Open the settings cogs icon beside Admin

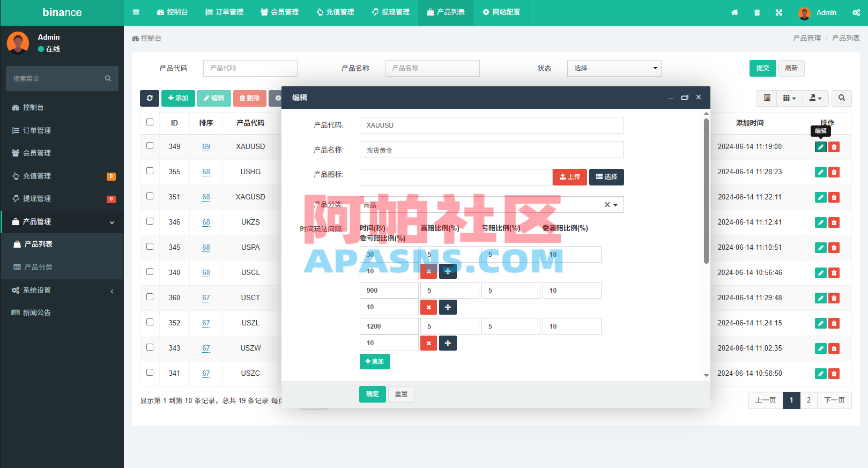pos(856,12)
